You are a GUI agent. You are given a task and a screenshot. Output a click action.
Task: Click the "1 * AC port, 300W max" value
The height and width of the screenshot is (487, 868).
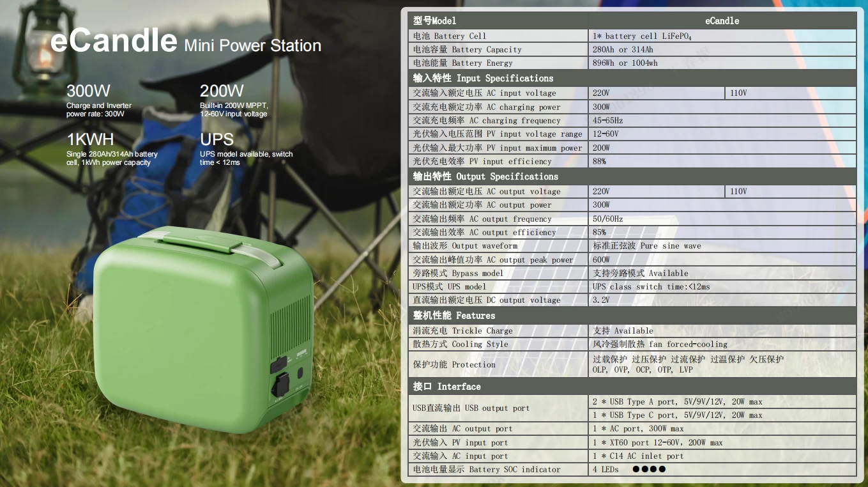[638, 428]
